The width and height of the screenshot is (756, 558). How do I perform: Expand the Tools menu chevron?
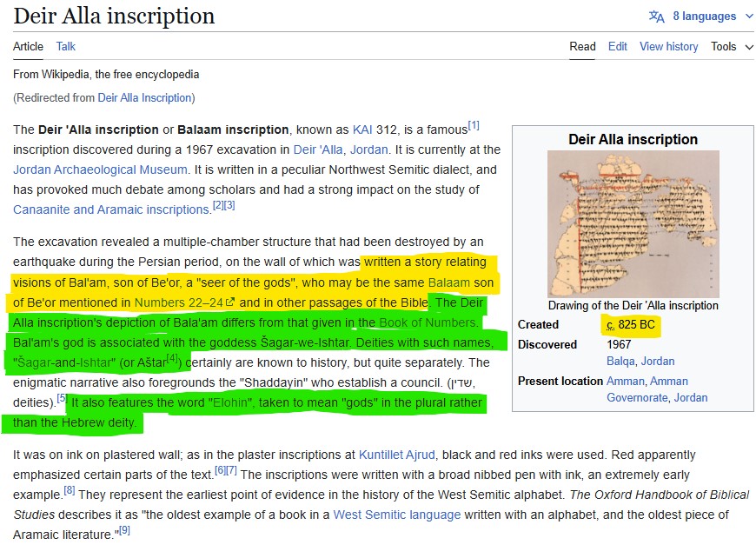point(749,47)
